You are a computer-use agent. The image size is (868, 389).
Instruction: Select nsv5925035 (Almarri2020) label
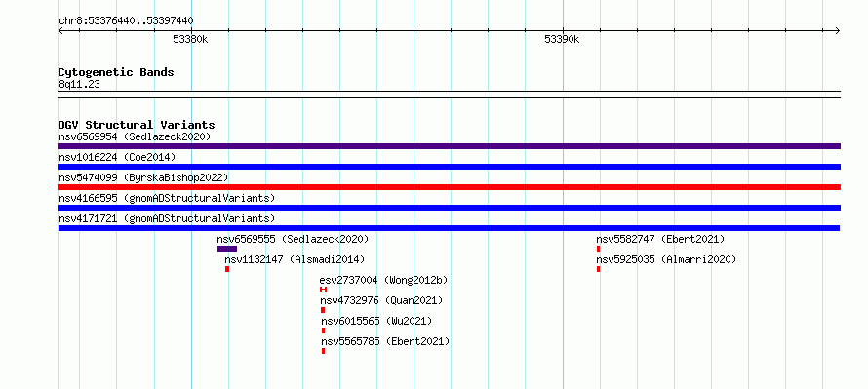point(666,259)
